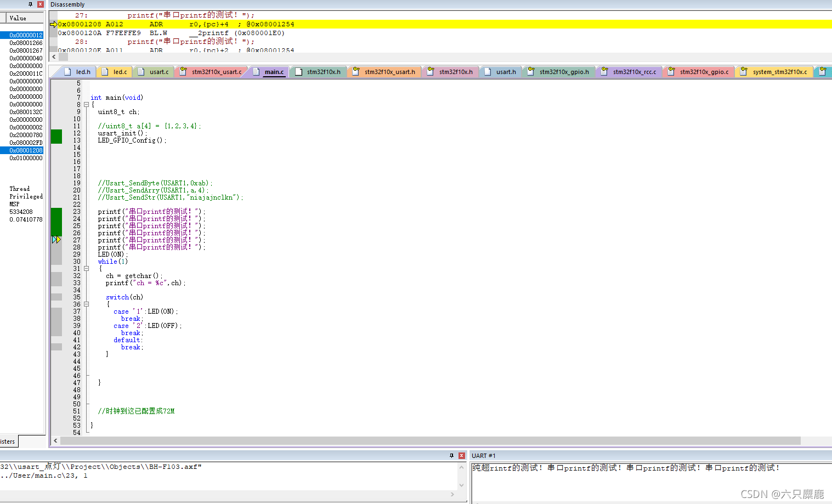Screen dimensions: 832x504
Task: Open the Registers tab at bottom left
Action: tap(9, 441)
